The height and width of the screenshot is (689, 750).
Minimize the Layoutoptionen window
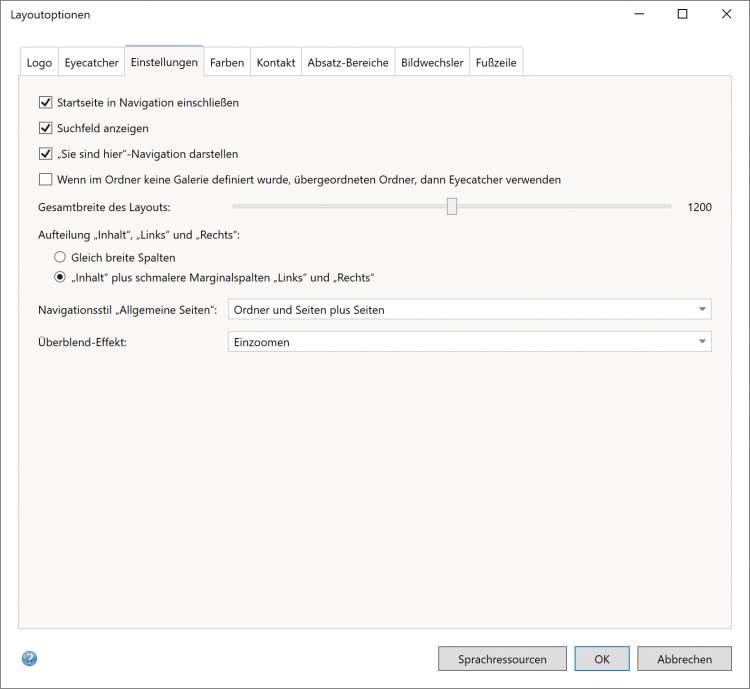pos(638,15)
